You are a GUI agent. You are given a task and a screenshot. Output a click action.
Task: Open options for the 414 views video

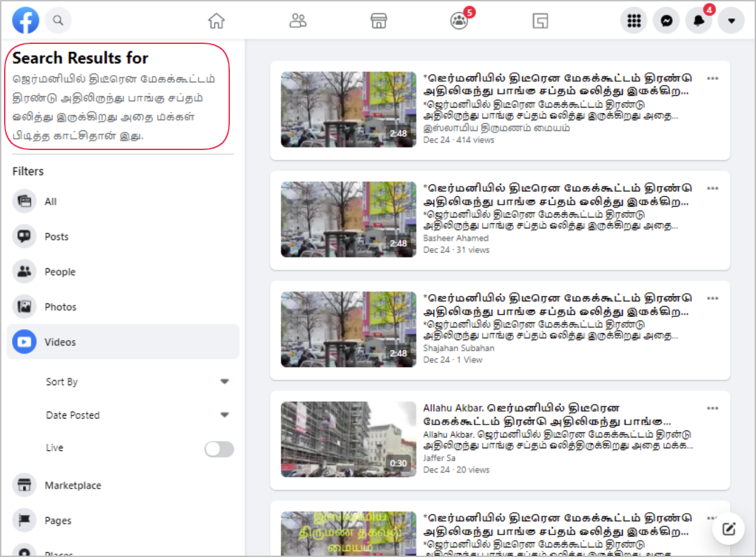click(713, 78)
